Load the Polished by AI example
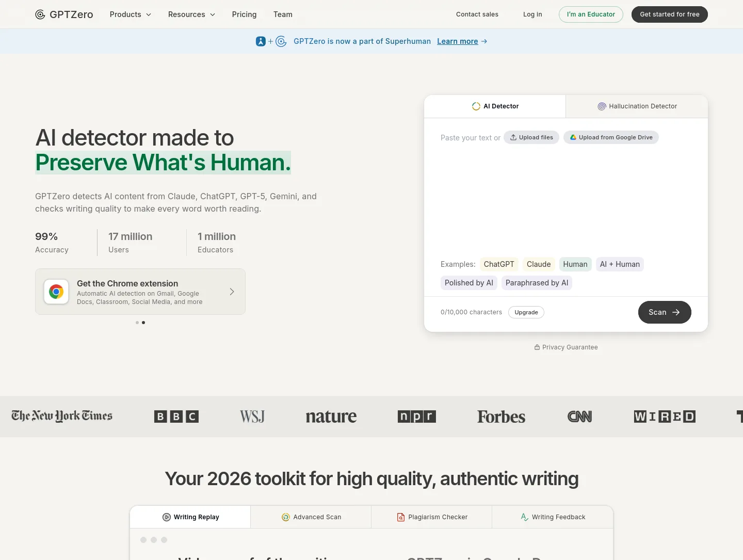The height and width of the screenshot is (560, 743). (x=469, y=283)
